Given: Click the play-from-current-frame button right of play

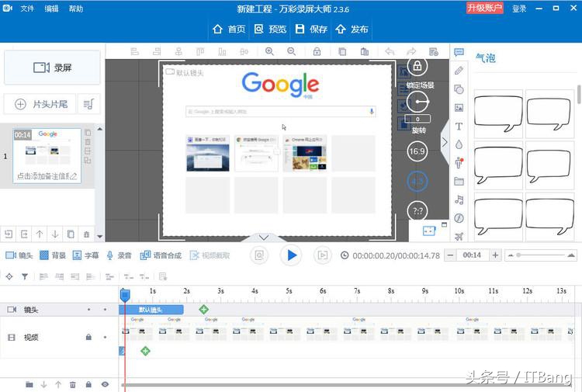Looking at the screenshot, I should 323,255.
